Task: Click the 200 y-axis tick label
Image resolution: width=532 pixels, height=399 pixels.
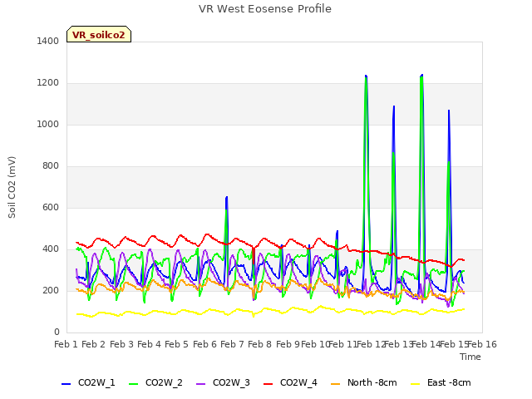Action: pyautogui.click(x=51, y=290)
